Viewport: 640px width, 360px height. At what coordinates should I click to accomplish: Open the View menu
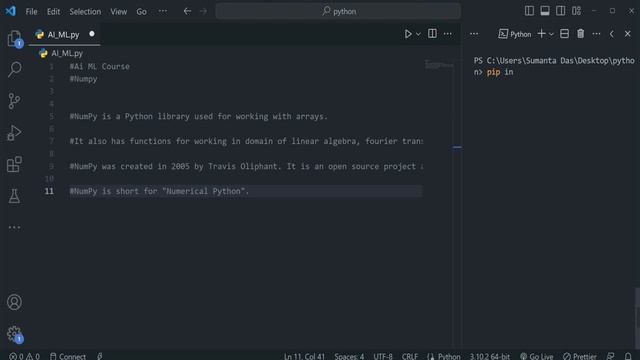click(x=118, y=11)
